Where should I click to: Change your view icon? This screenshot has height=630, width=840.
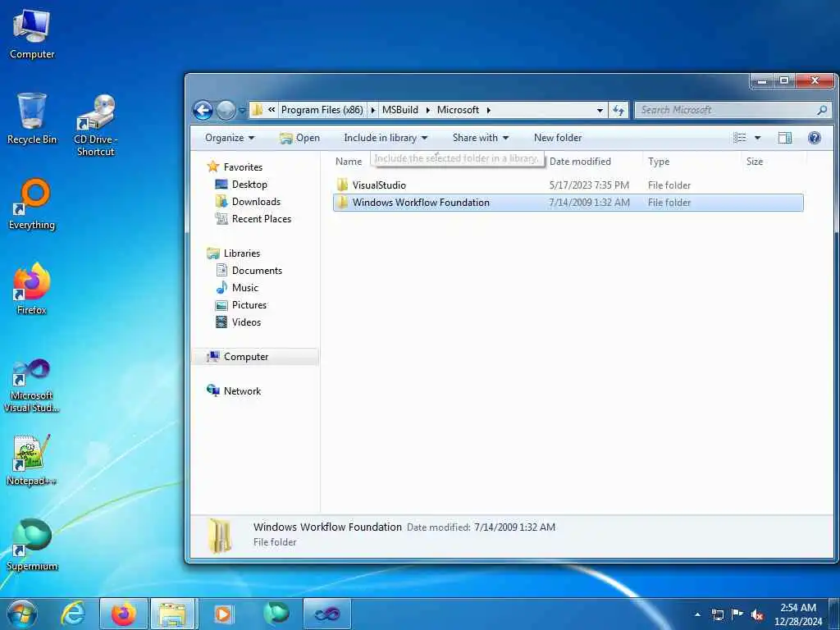pos(740,138)
